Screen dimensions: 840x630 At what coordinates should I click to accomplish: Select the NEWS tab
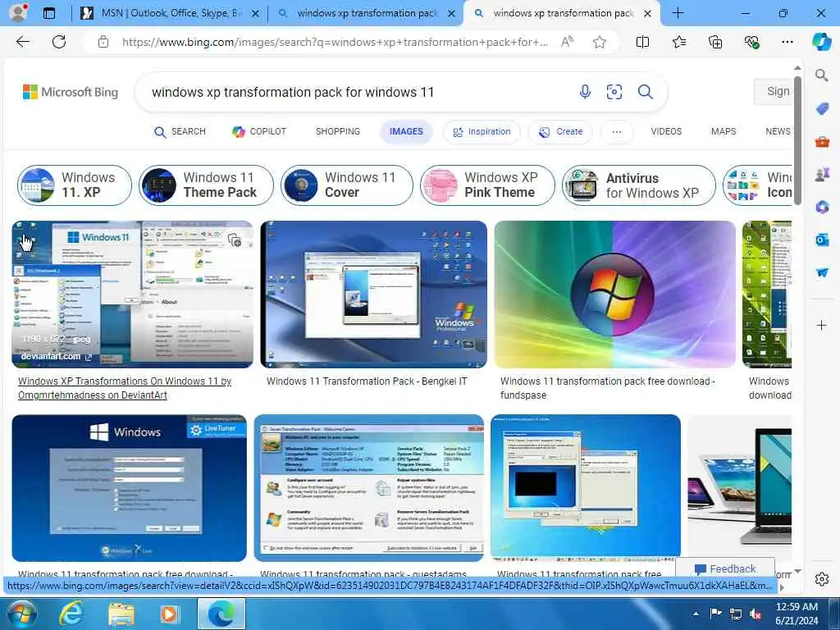(778, 132)
